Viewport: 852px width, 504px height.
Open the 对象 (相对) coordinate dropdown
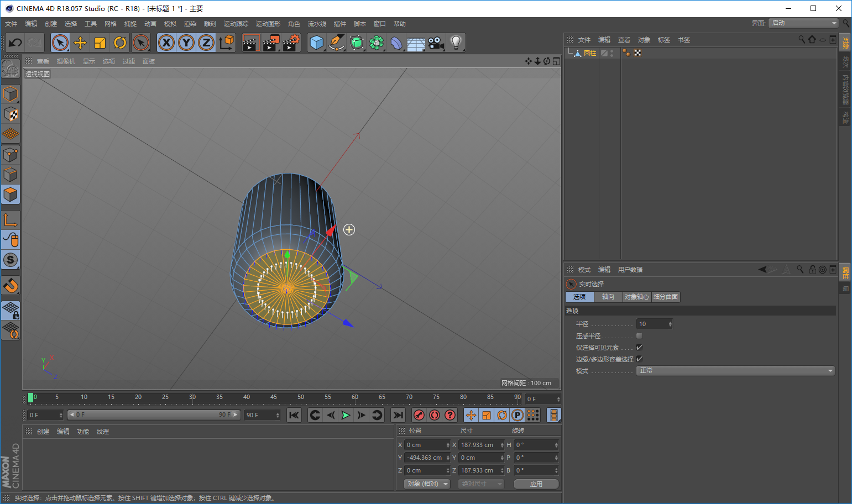pos(427,484)
